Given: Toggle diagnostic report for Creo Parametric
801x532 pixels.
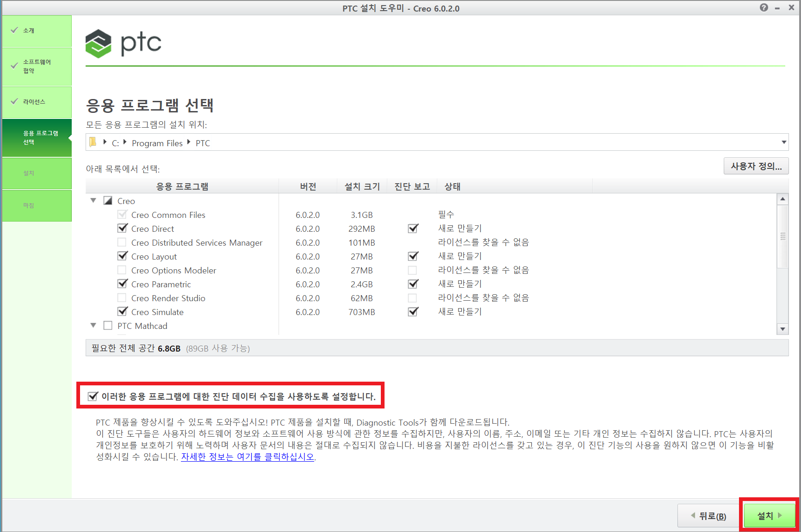Looking at the screenshot, I should tap(413, 284).
